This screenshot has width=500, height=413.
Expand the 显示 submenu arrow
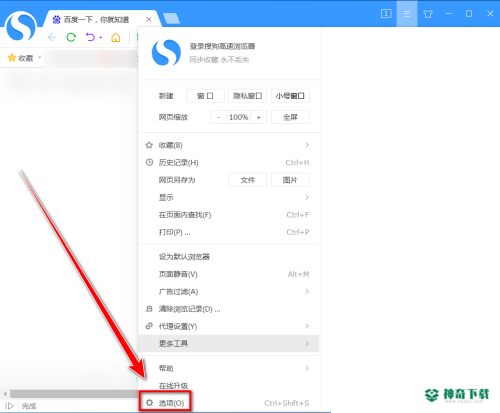(x=307, y=197)
